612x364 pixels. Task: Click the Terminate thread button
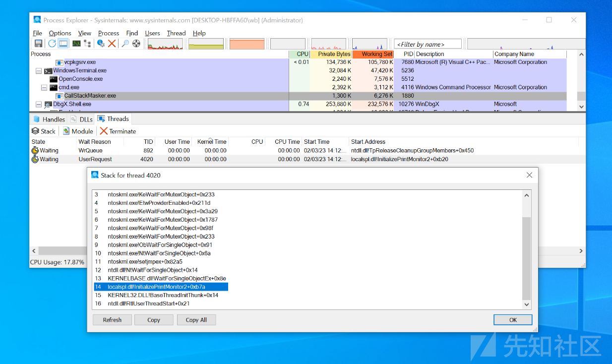click(x=118, y=131)
